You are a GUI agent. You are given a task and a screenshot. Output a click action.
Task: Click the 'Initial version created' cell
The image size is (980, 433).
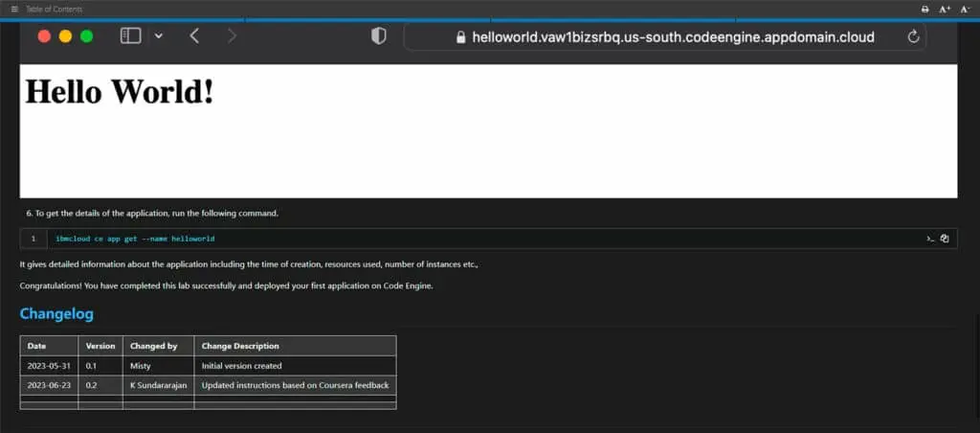tap(295, 365)
